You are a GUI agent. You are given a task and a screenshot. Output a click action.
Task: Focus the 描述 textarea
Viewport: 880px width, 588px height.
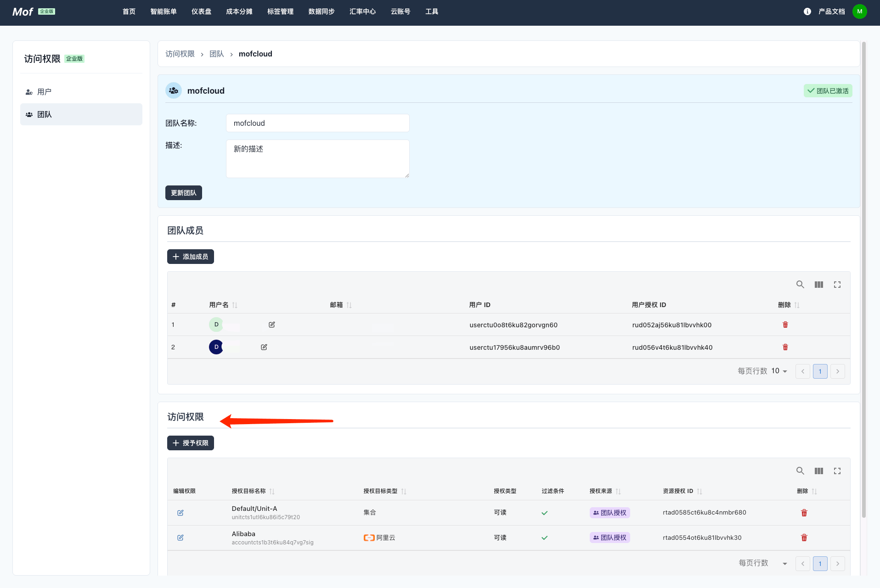pyautogui.click(x=318, y=159)
